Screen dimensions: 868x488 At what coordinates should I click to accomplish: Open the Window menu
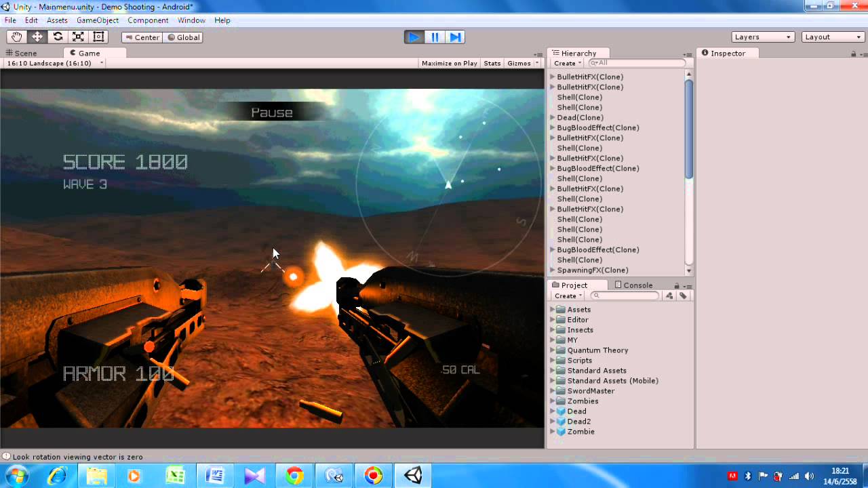coord(191,20)
